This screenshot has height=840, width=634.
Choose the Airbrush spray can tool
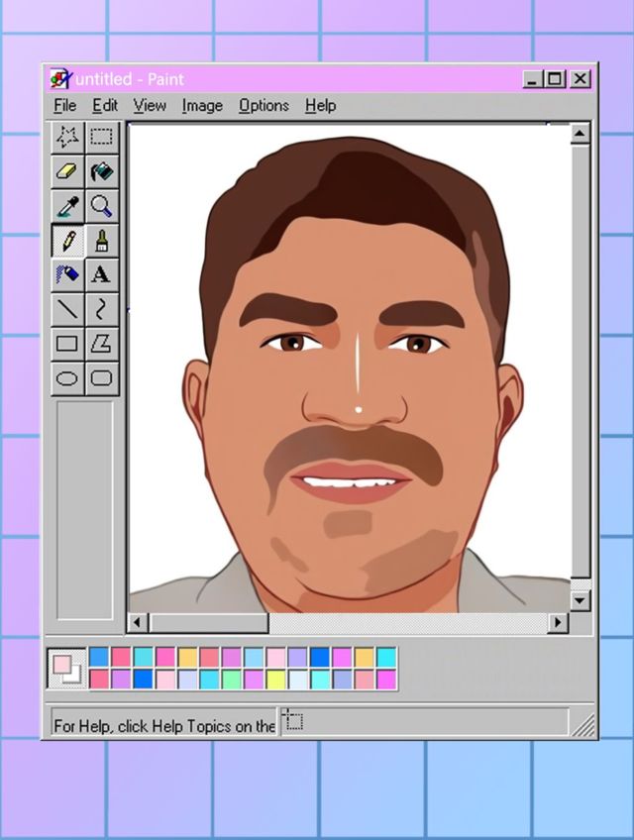[x=67, y=274]
